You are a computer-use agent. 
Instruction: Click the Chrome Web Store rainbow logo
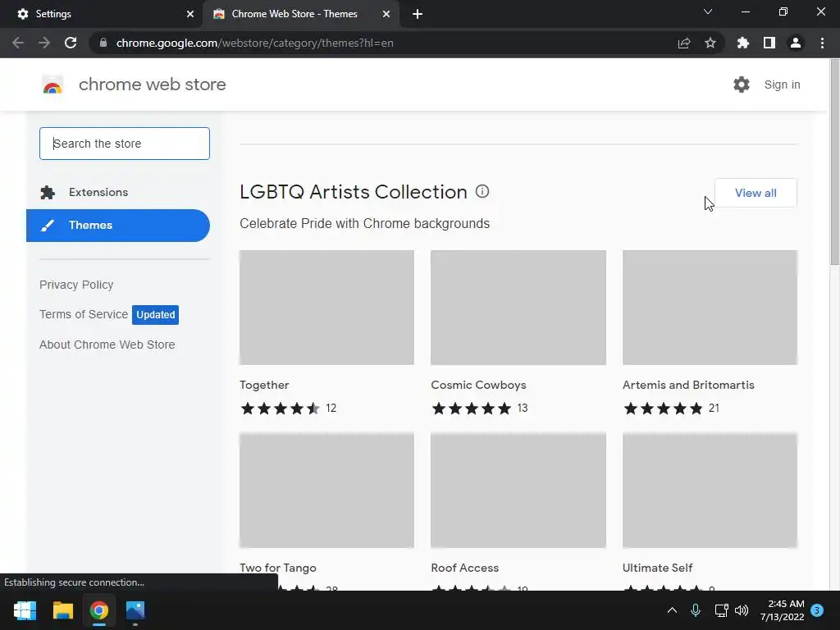(x=52, y=84)
